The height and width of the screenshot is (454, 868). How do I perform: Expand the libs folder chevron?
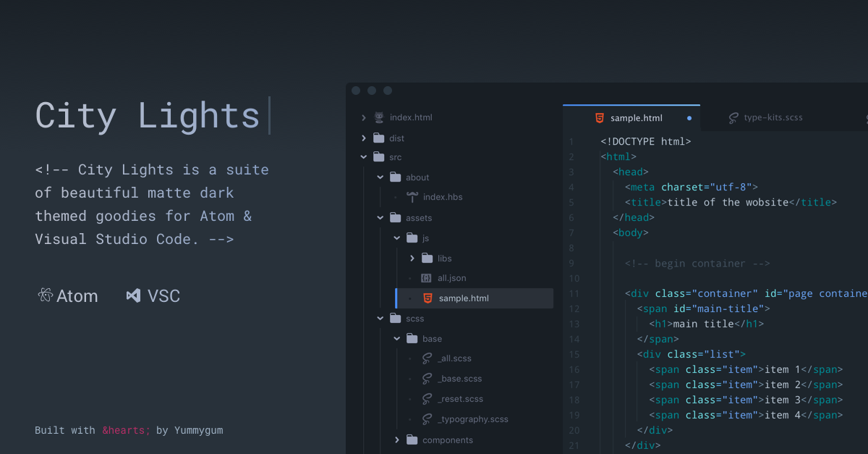click(412, 258)
